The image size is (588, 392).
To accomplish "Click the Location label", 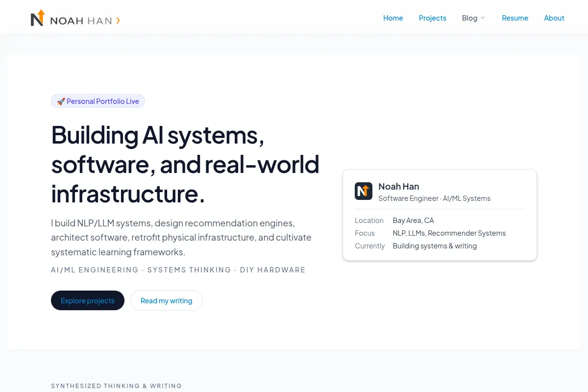I will [x=369, y=220].
